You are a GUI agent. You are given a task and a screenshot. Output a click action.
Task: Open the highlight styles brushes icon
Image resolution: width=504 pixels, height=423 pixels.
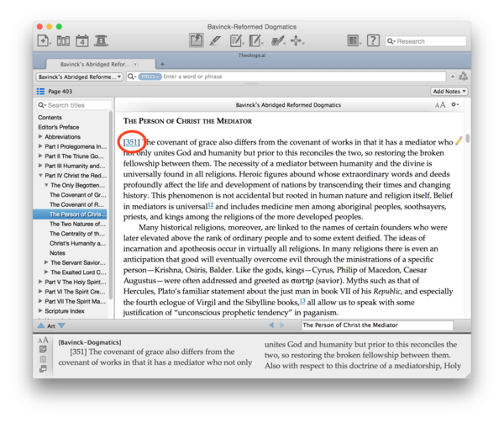point(278,41)
